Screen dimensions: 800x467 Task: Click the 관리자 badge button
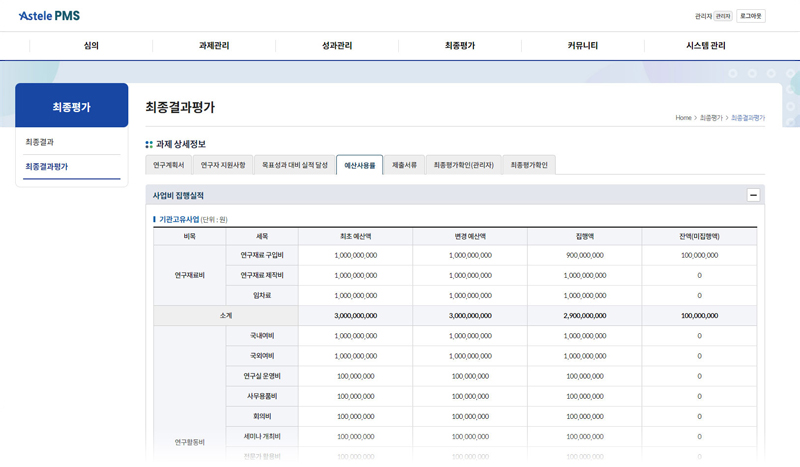[x=722, y=16]
